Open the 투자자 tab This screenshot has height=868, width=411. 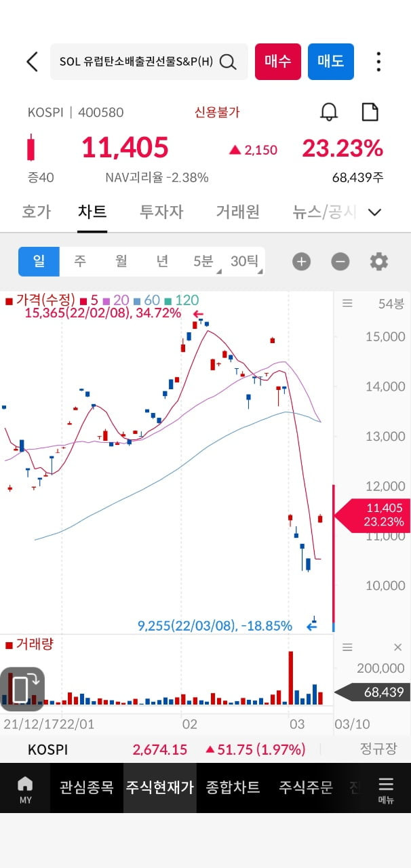point(161,212)
